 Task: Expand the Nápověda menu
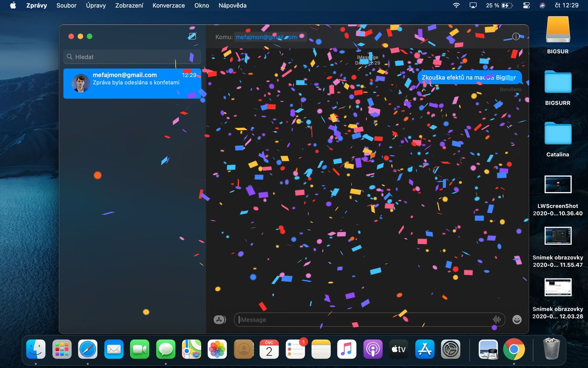(x=232, y=5)
